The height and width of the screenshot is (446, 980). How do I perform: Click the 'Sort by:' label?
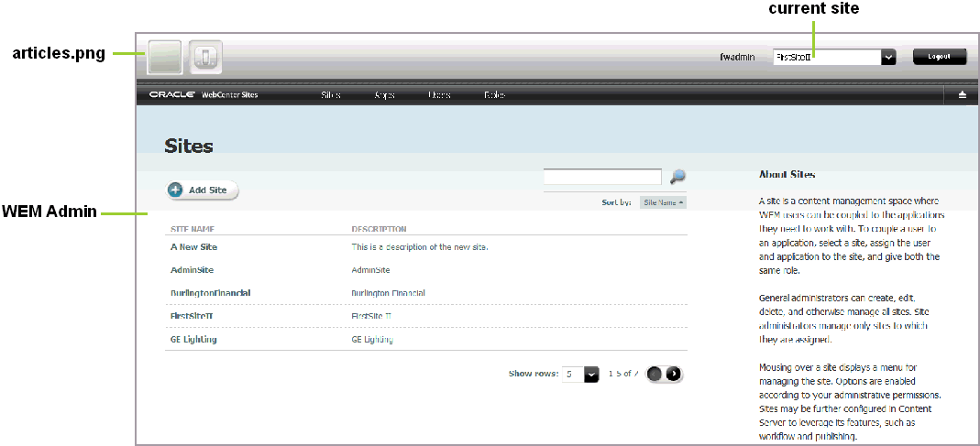coord(618,202)
